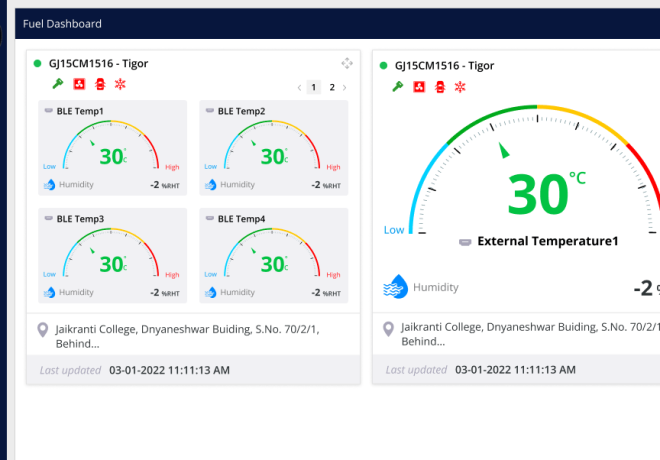660x460 pixels.
Task: Click the red snowflake icon in second card
Action: [460, 87]
